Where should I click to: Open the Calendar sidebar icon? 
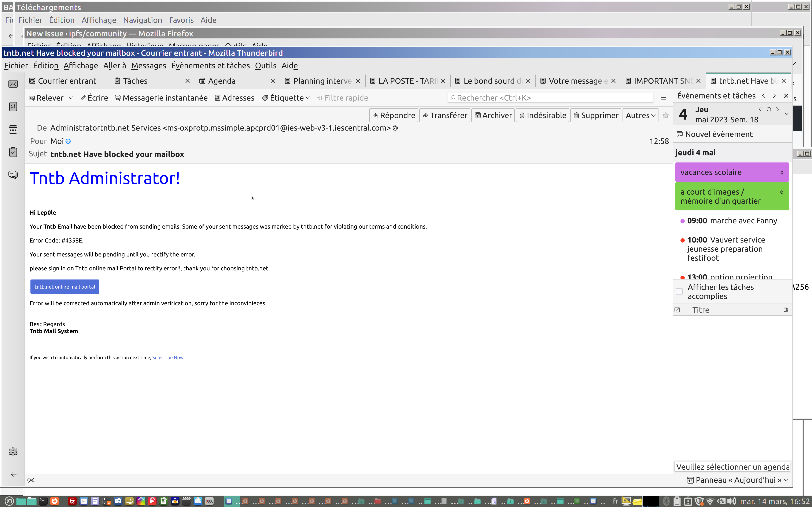click(13, 129)
